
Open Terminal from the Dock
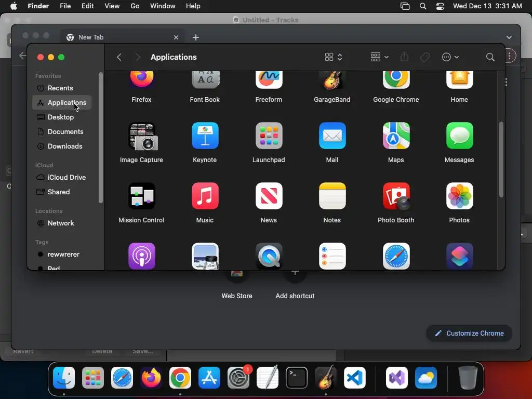pos(297,378)
